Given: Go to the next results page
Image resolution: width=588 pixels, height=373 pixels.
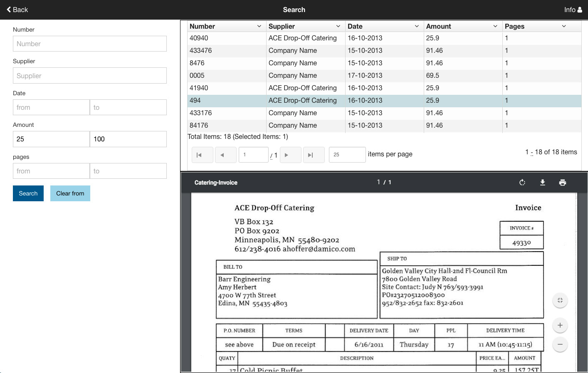Looking at the screenshot, I should point(291,155).
